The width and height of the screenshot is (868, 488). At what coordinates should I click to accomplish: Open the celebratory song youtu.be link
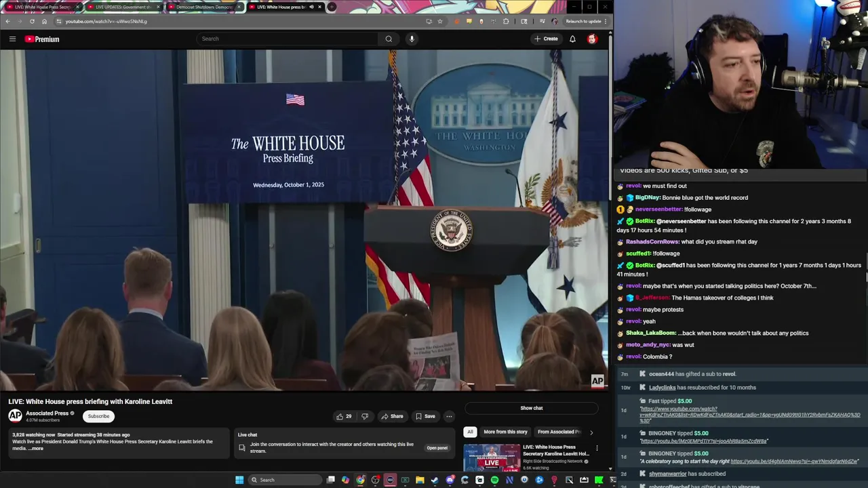tap(794, 462)
